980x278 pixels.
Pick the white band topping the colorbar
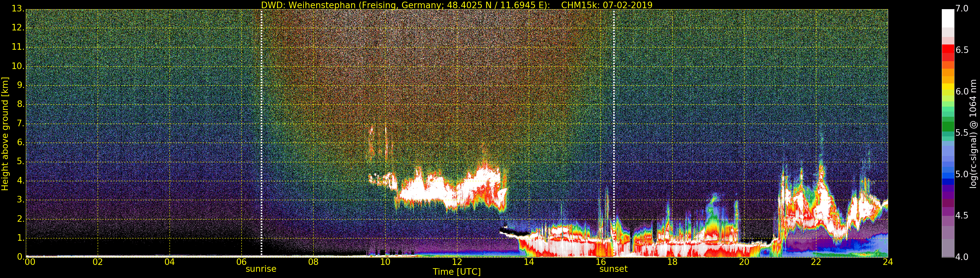pos(948,18)
